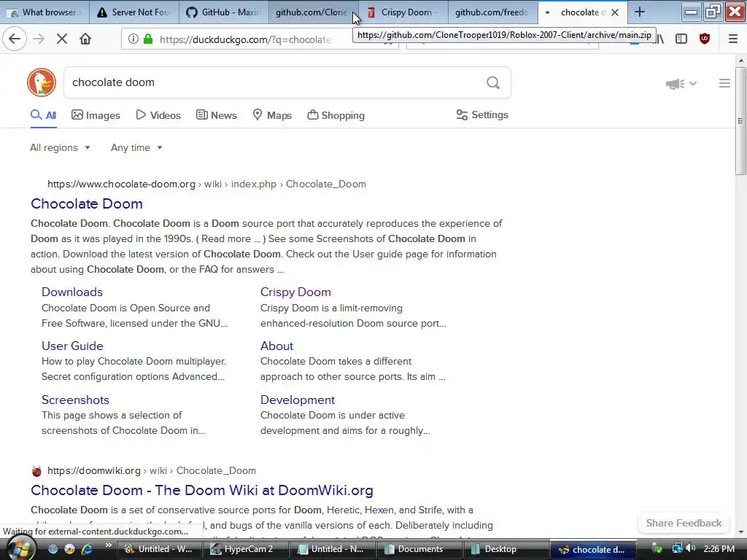Click the green padlock security icon
The image size is (747, 560).
pyautogui.click(x=147, y=39)
